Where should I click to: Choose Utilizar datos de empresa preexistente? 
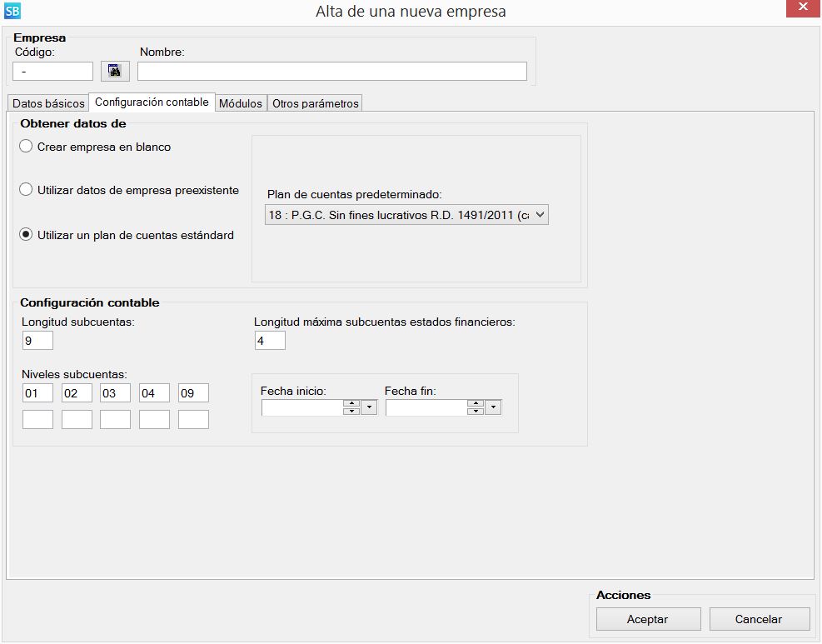pos(27,190)
